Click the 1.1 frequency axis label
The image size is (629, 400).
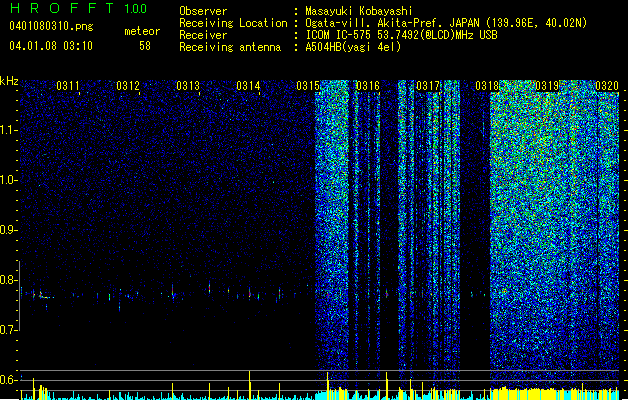(8, 130)
